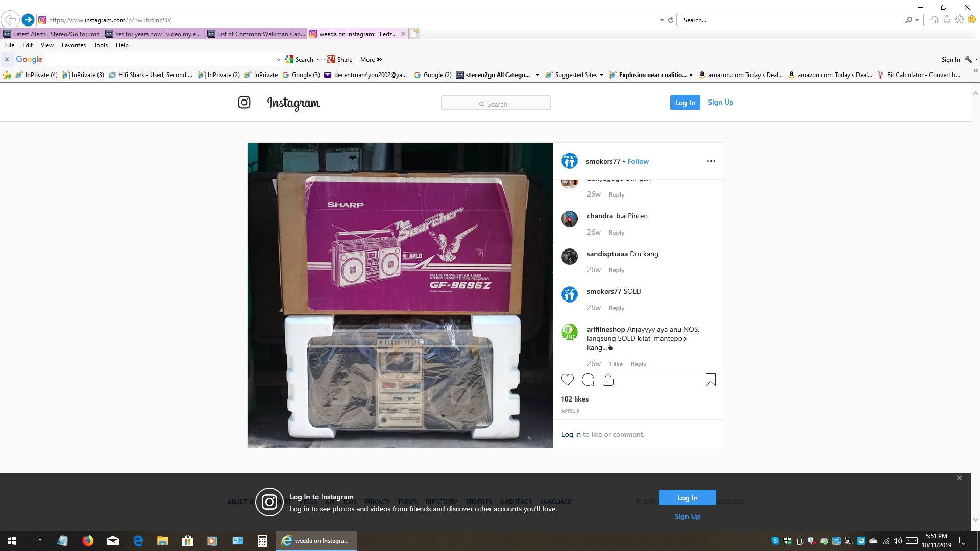Image resolution: width=980 pixels, height=551 pixels.
Task: Close the Google toolbar with X
Action: [7, 60]
